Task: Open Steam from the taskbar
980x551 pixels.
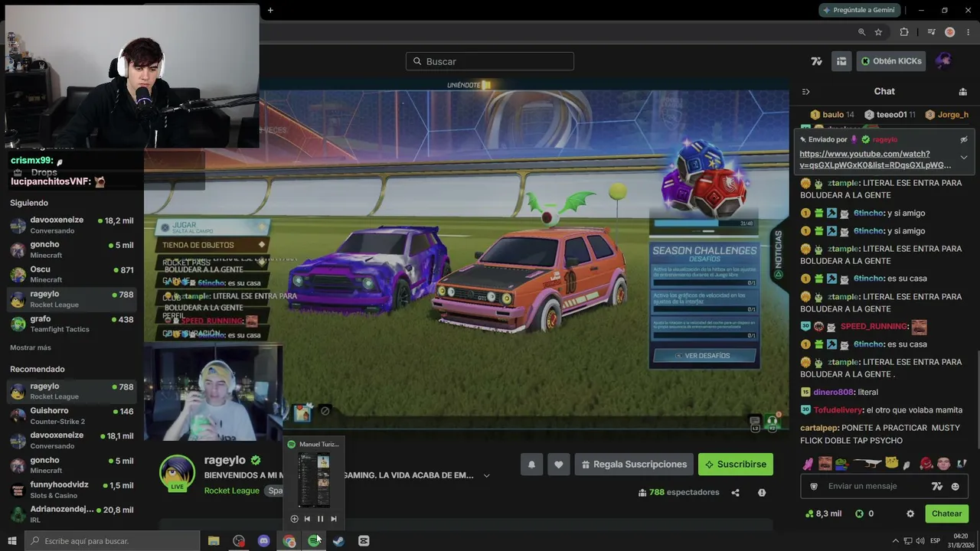Action: pyautogui.click(x=338, y=541)
